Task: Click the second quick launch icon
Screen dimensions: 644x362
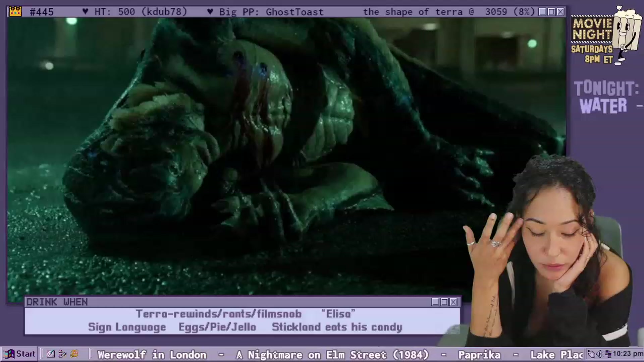Action: [62, 354]
